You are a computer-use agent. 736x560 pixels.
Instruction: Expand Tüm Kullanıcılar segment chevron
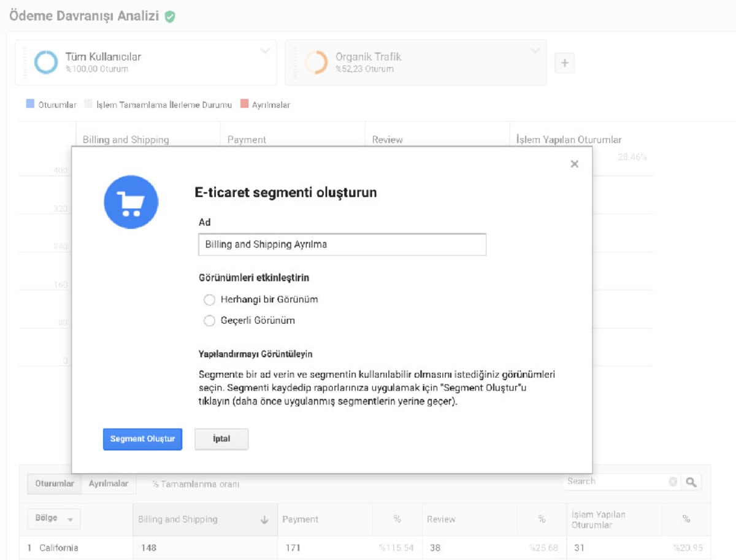(x=265, y=51)
